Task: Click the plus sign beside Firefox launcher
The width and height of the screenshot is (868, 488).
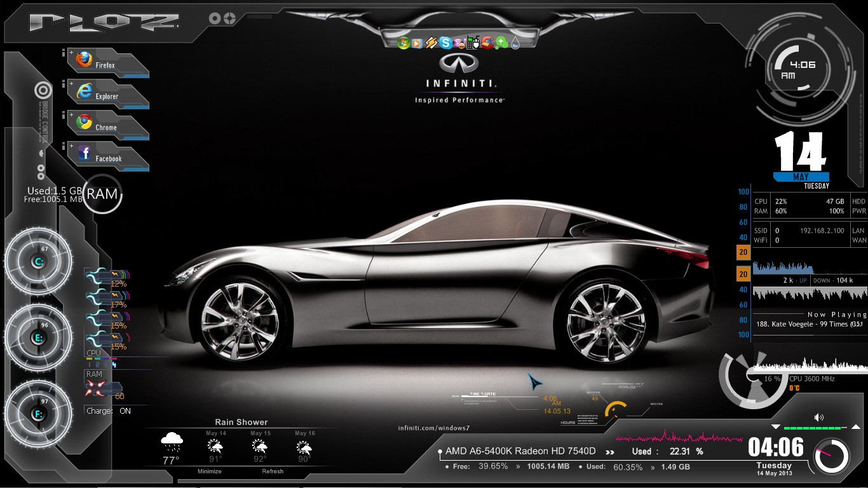Action: pos(71,53)
